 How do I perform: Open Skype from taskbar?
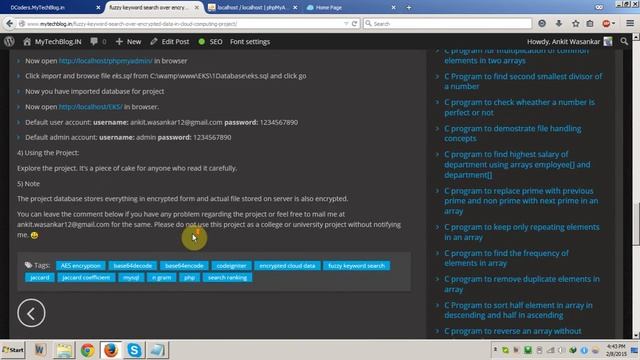tap(134, 350)
